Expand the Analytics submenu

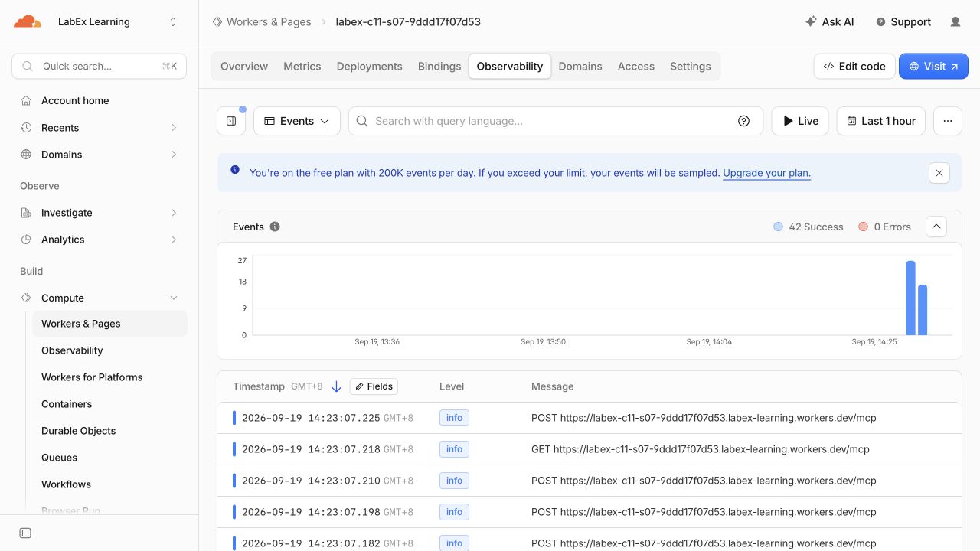click(x=174, y=239)
